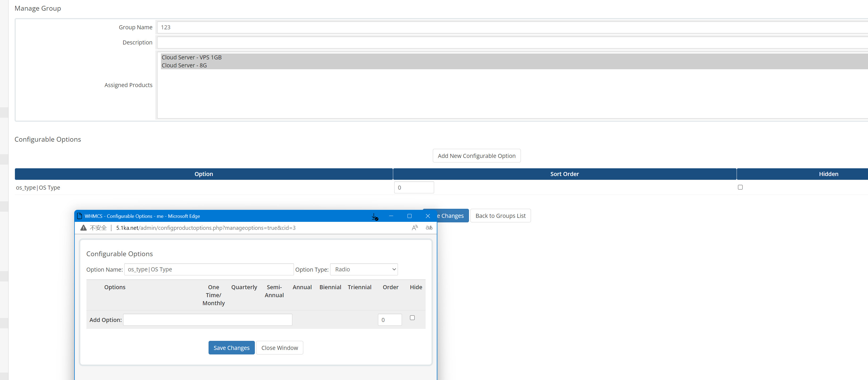
Task: Click Save Changes in the popup window
Action: (231, 348)
